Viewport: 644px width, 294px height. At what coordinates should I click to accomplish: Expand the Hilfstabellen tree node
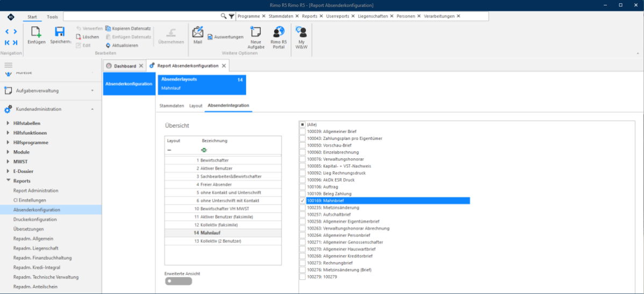tap(8, 123)
